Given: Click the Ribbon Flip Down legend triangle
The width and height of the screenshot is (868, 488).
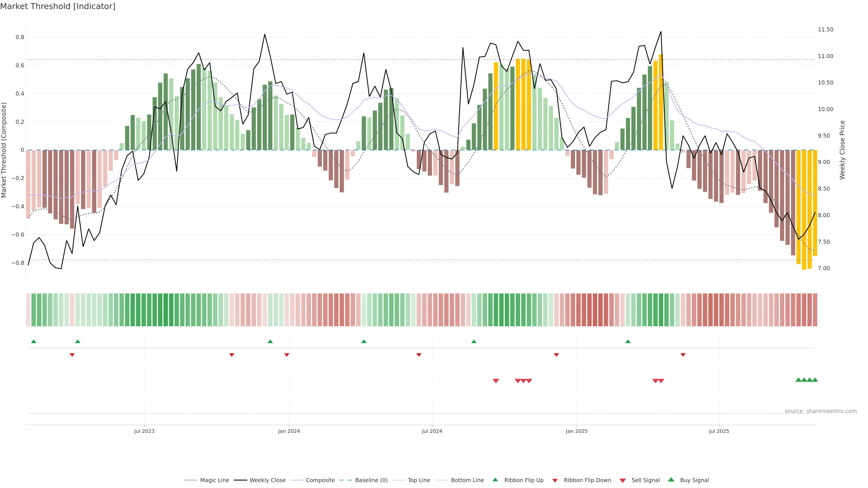Looking at the screenshot, I should (555, 480).
